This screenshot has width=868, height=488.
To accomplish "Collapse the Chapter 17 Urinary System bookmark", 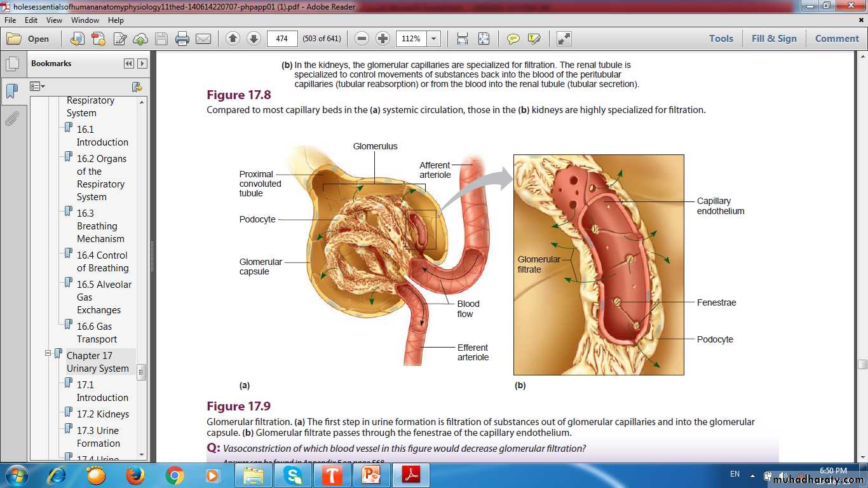I will point(48,353).
